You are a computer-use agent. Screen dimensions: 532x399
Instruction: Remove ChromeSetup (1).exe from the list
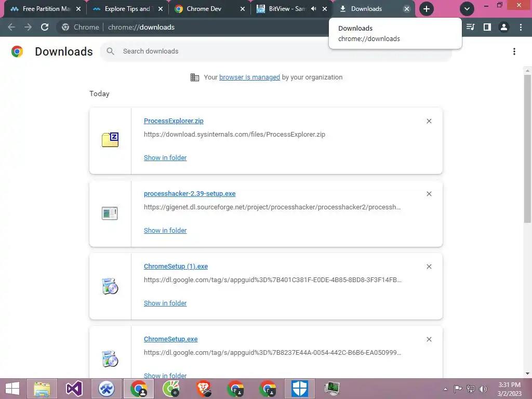pyautogui.click(x=429, y=267)
